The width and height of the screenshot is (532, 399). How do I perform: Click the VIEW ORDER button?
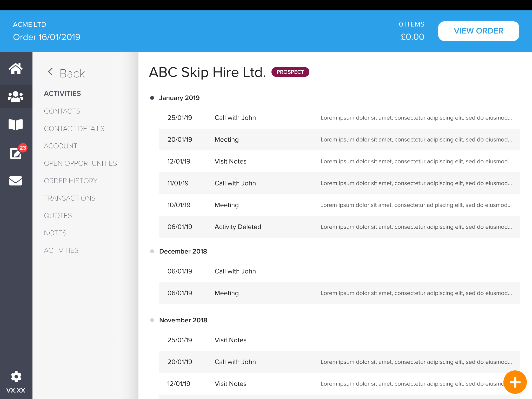tap(478, 31)
